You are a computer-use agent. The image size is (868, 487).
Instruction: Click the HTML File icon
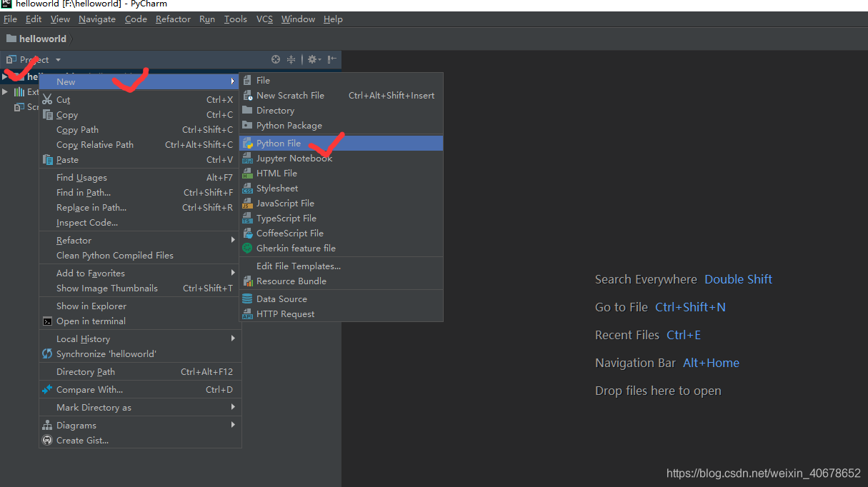point(247,174)
